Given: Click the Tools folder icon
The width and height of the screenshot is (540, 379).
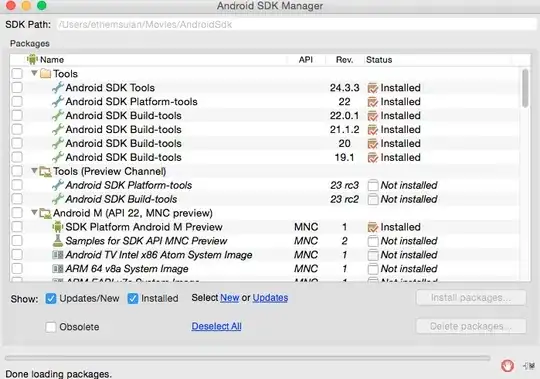Looking at the screenshot, I should 45,73.
